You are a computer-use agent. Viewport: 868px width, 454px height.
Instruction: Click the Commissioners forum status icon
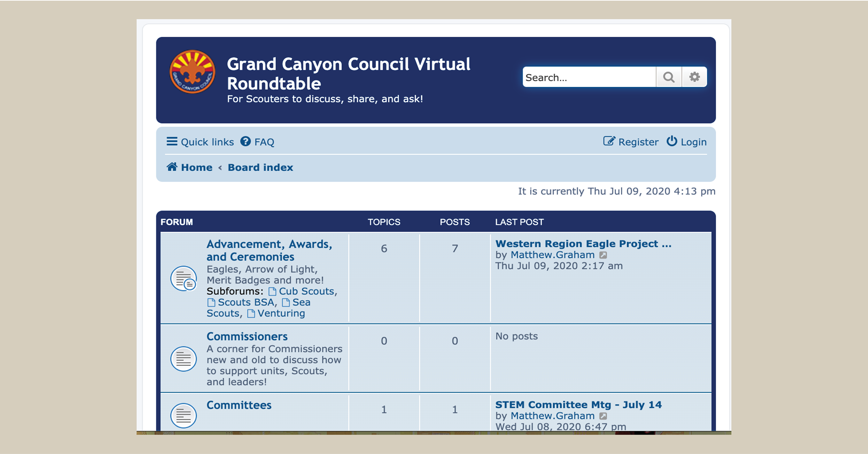pos(184,359)
